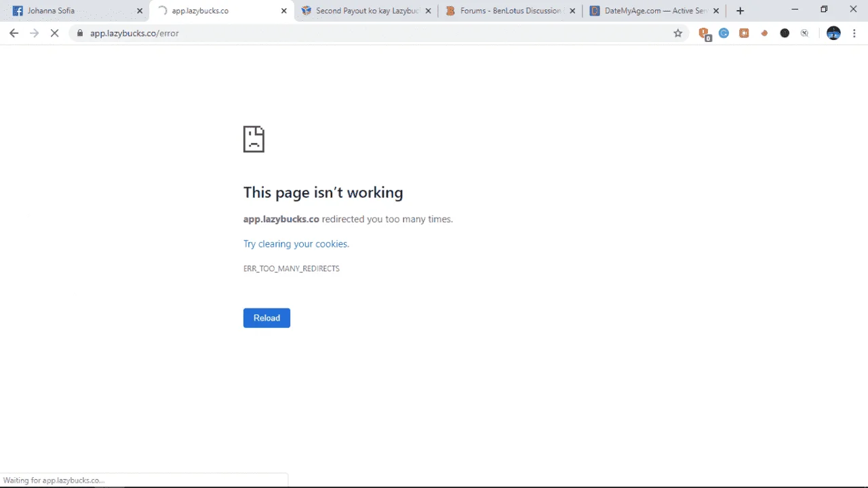The height and width of the screenshot is (488, 868).
Task: Bookmark this page with the star icon
Action: pyautogui.click(x=677, y=33)
